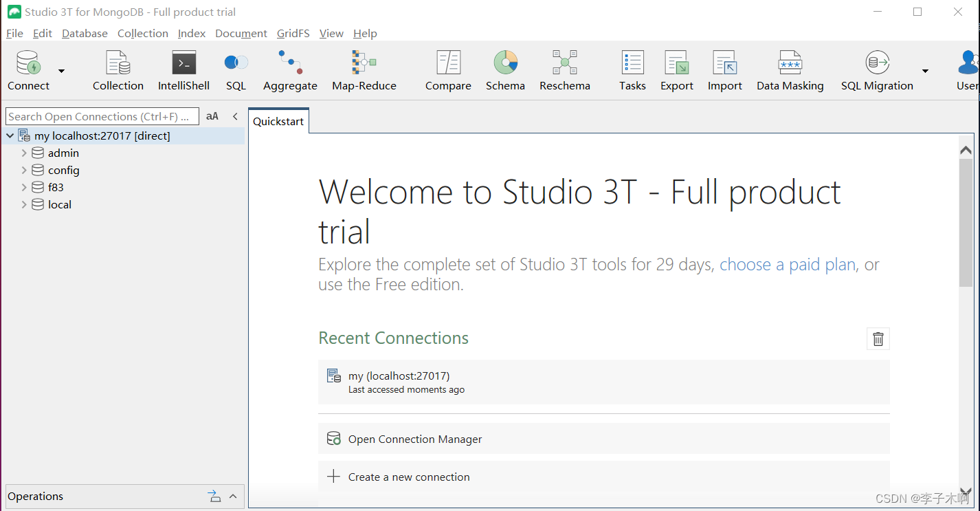
Task: Open the GridFS menu
Action: point(293,33)
